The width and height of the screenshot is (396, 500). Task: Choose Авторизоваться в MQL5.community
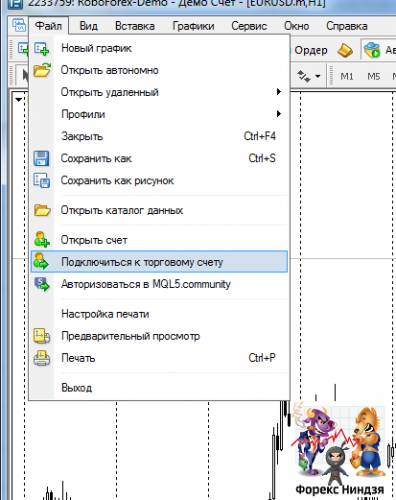[x=159, y=284]
